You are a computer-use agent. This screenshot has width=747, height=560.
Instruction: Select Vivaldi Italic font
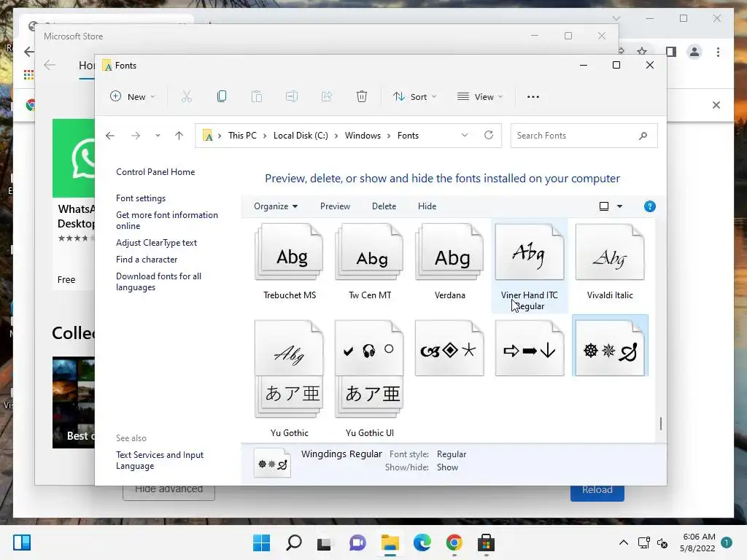click(610, 262)
